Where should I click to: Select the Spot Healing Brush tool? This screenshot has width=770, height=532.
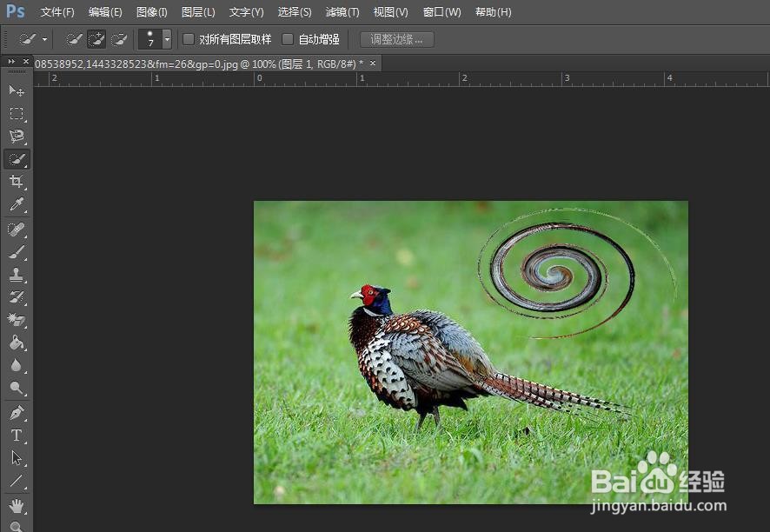[x=17, y=229]
